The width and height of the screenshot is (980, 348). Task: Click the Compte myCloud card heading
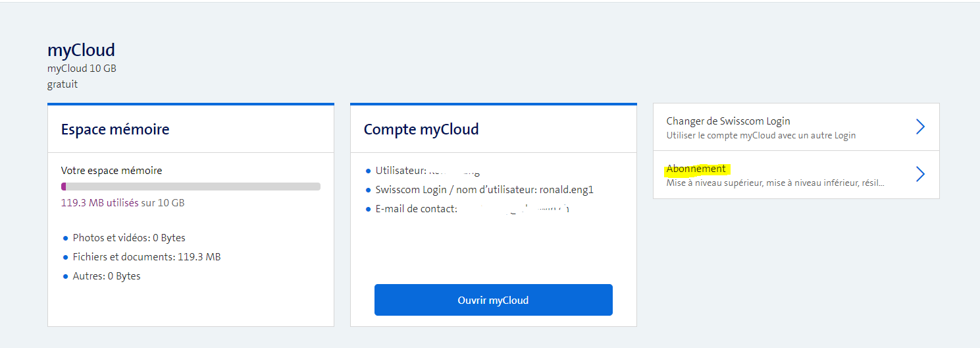tap(421, 129)
